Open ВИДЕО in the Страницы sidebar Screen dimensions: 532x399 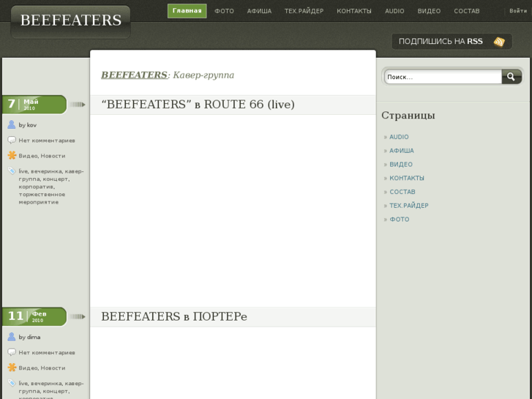pyautogui.click(x=401, y=164)
